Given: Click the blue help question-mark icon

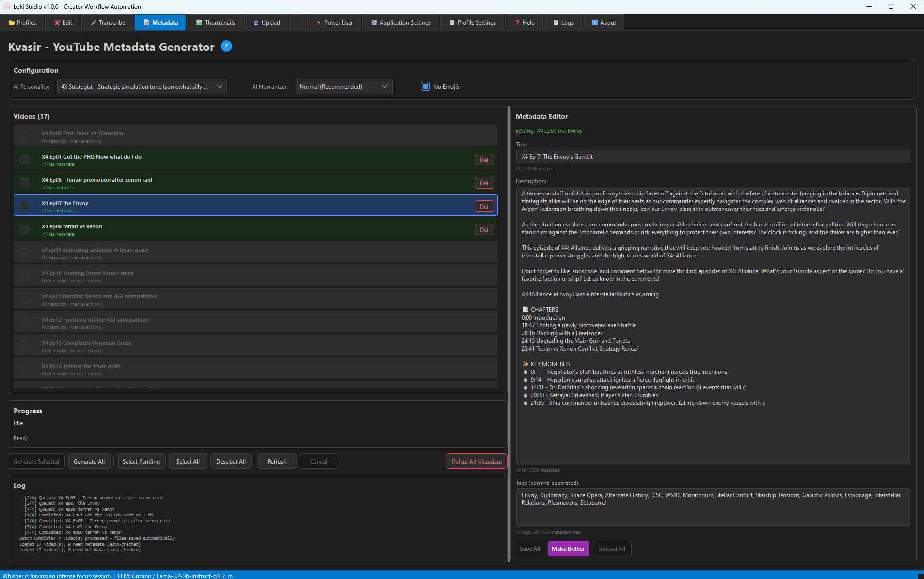Looking at the screenshot, I should (x=226, y=46).
